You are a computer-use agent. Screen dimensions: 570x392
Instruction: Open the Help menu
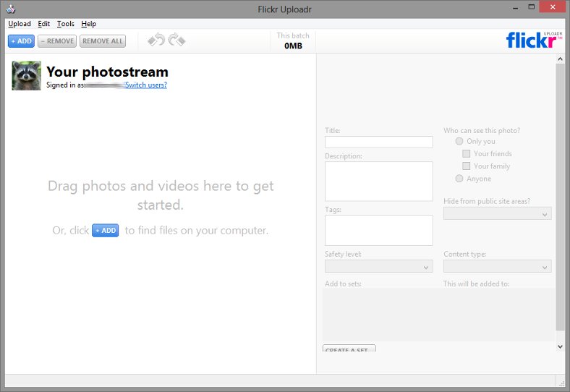(x=88, y=24)
